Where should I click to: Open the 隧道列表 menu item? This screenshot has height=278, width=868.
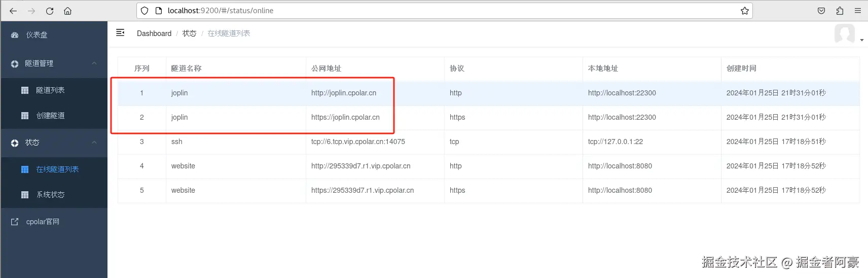(54, 90)
